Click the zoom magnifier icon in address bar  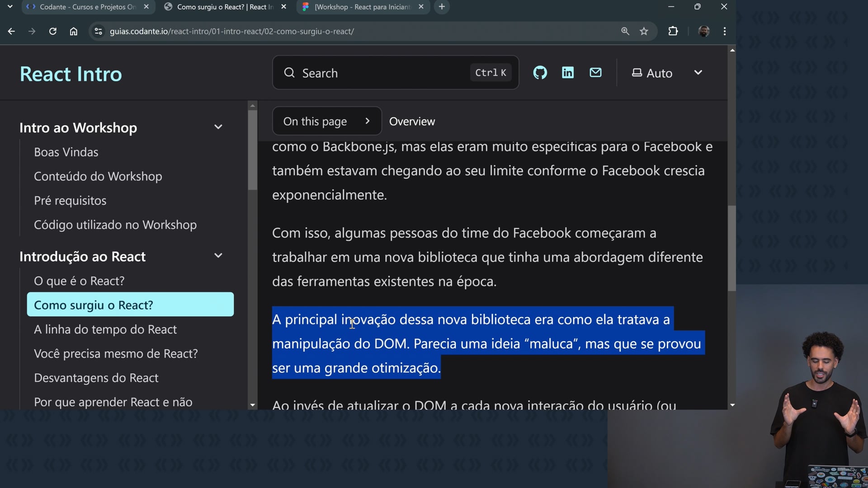click(625, 31)
